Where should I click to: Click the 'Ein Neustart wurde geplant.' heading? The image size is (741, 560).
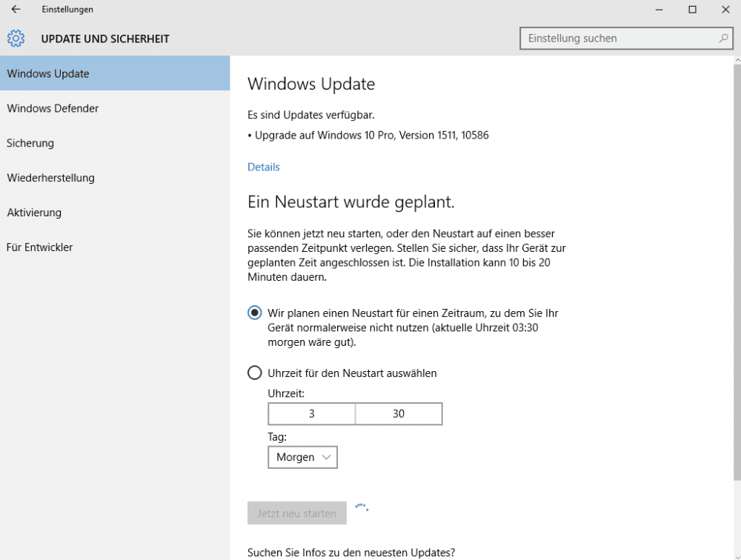[x=351, y=201]
